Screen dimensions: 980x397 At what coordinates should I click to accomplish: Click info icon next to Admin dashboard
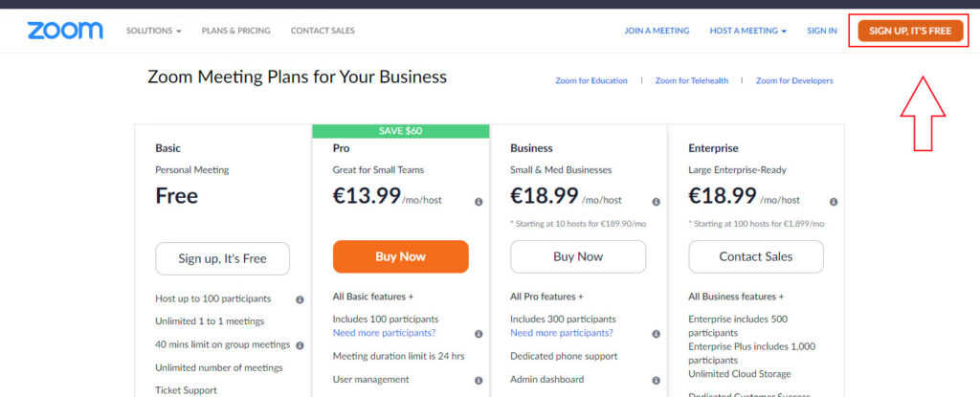[657, 380]
